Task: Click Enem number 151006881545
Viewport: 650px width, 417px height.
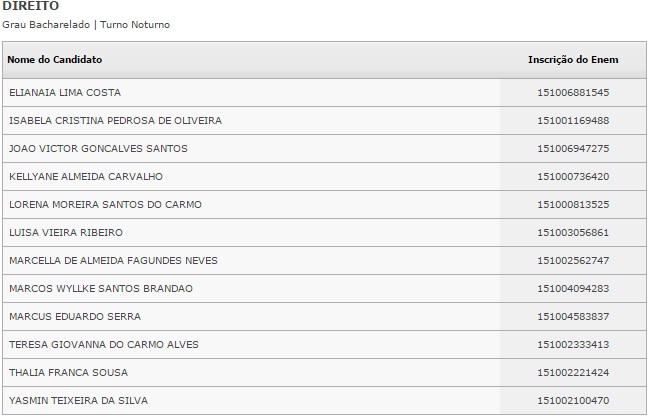Action: 573,93
